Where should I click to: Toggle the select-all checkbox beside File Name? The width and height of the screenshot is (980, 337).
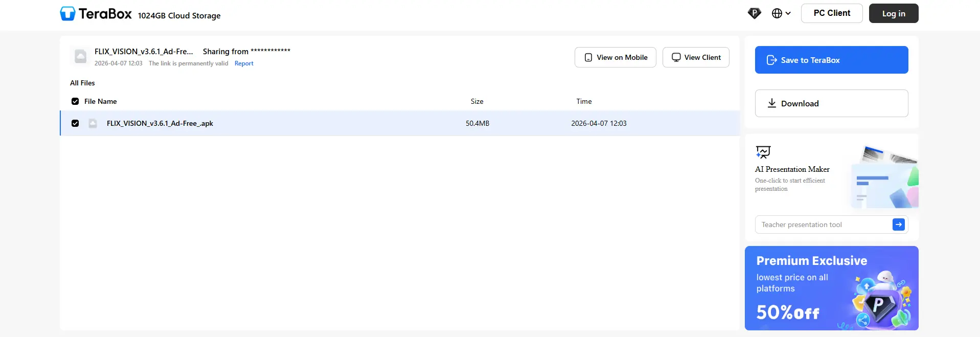tap(75, 101)
